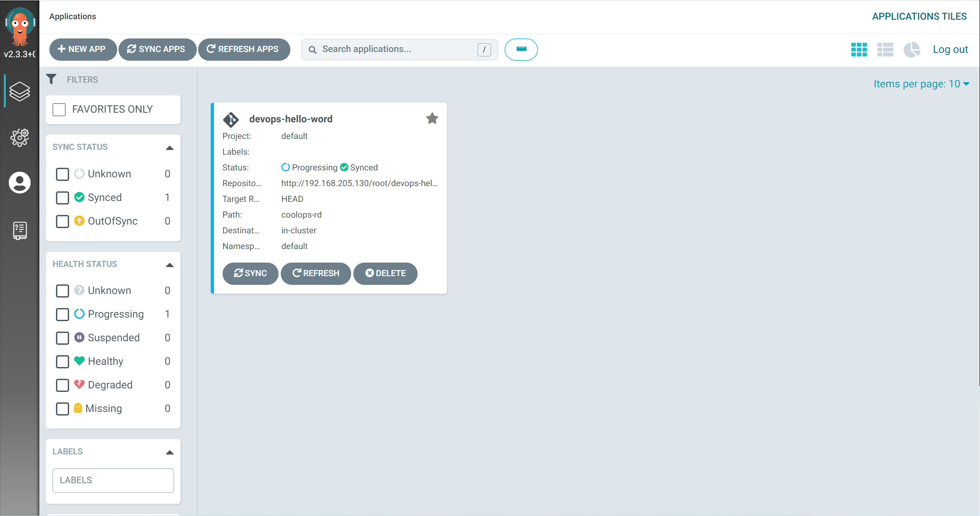This screenshot has width=980, height=516.
Task: Focus the Search applications field
Action: click(x=399, y=49)
